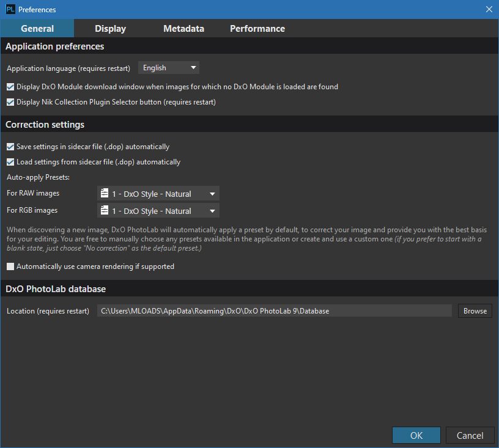Open the For RGB images preset dropdown

(158, 211)
